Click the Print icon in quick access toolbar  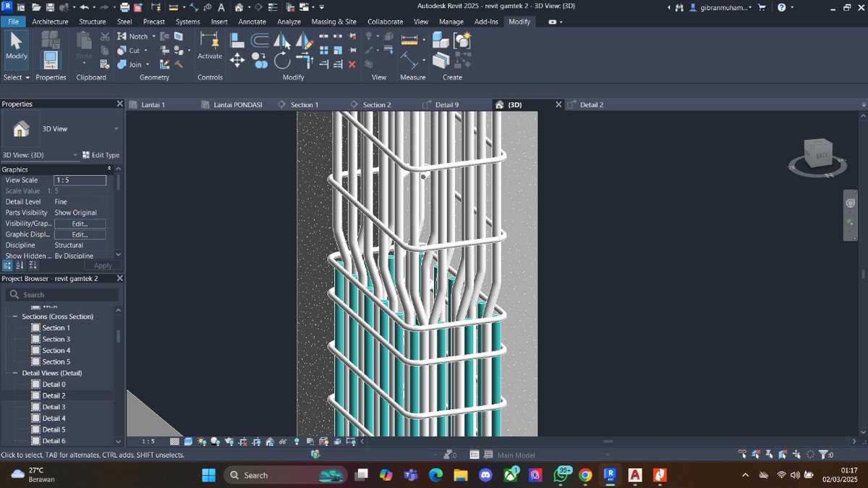(x=124, y=7)
